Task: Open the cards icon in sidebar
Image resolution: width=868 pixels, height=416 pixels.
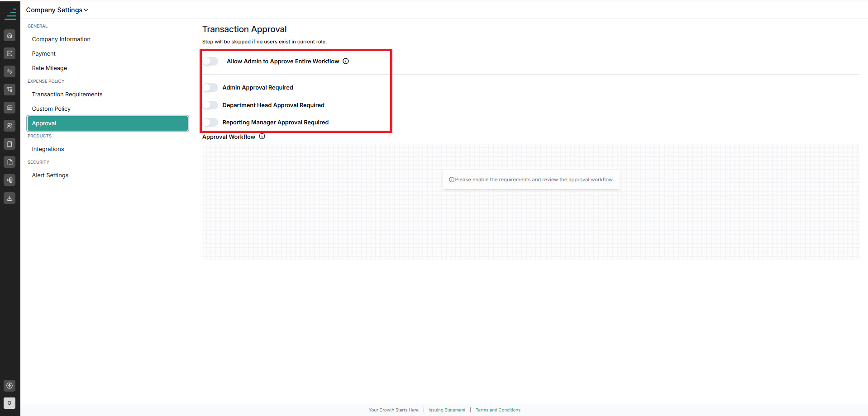Action: [x=10, y=108]
